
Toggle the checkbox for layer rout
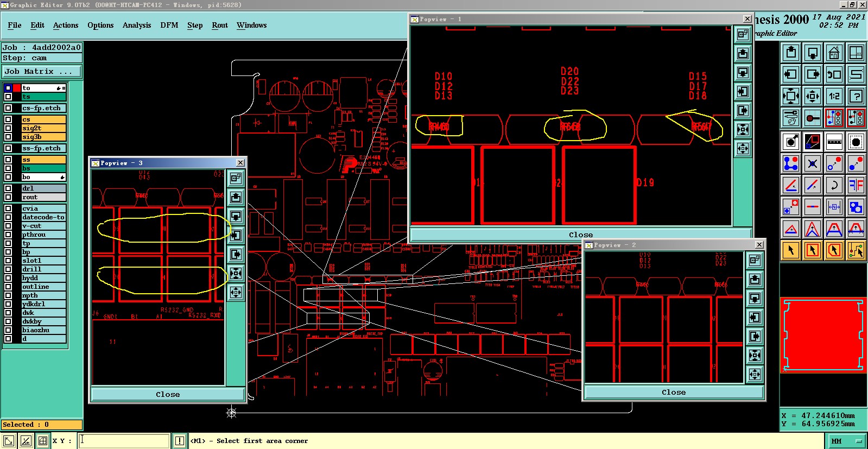[8, 197]
